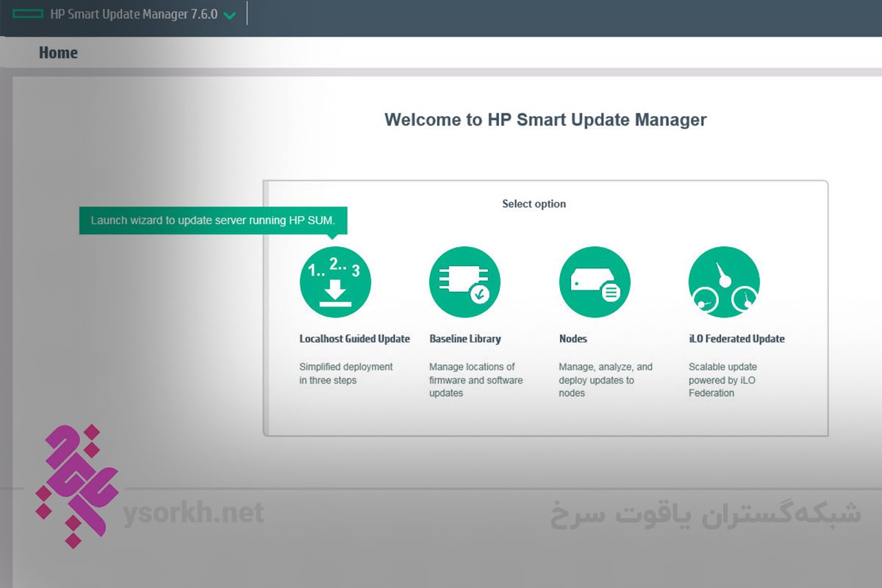Click the 'Launch wizard to update server' tooltip

[x=212, y=220]
